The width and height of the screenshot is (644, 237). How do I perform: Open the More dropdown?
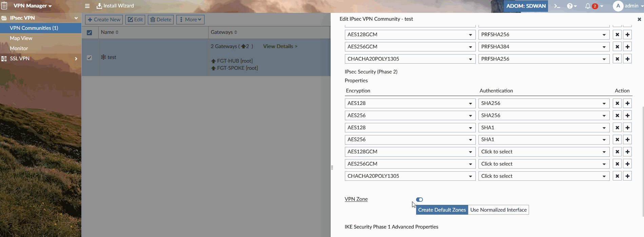[190, 20]
